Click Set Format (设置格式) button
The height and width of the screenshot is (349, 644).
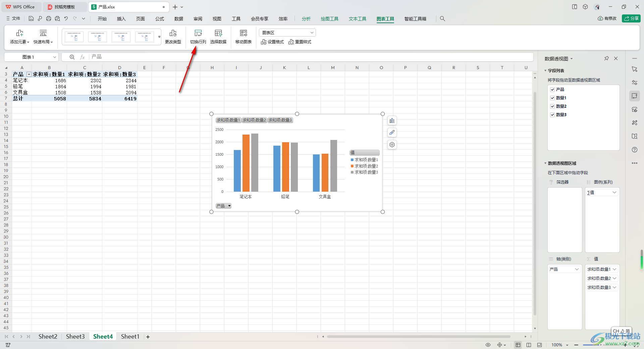pyautogui.click(x=272, y=42)
